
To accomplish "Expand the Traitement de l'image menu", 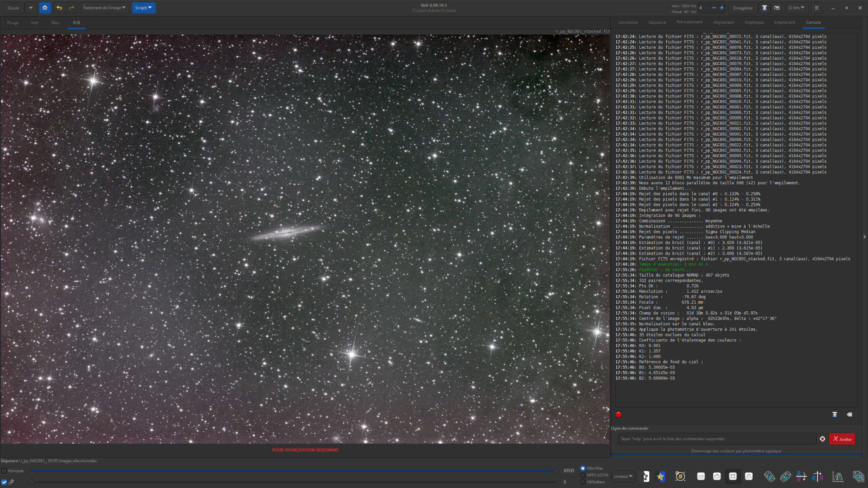I will pyautogui.click(x=104, y=8).
